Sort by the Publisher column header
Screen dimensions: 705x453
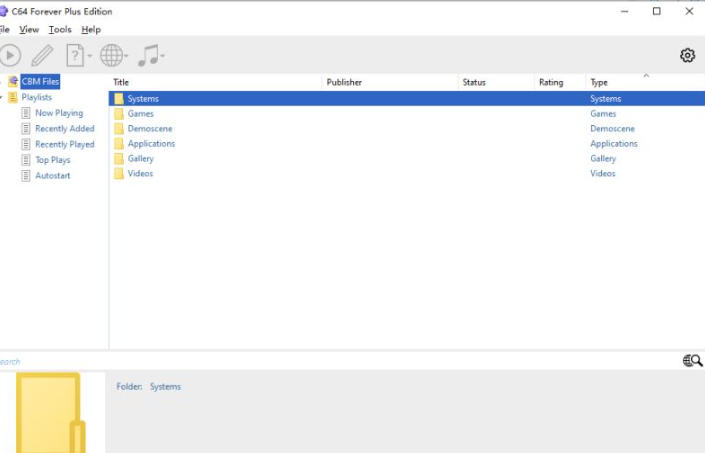(x=344, y=82)
